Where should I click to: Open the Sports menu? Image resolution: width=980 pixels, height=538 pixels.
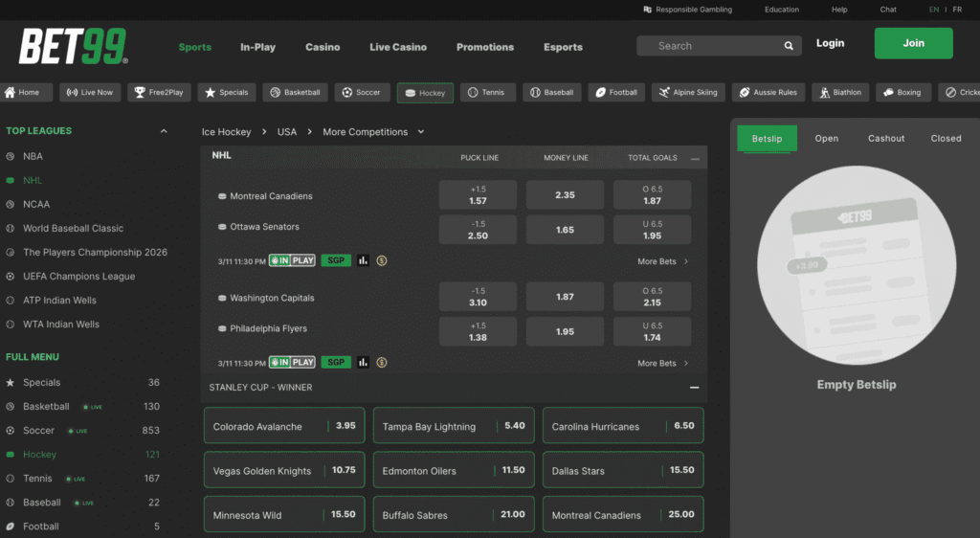pos(195,47)
